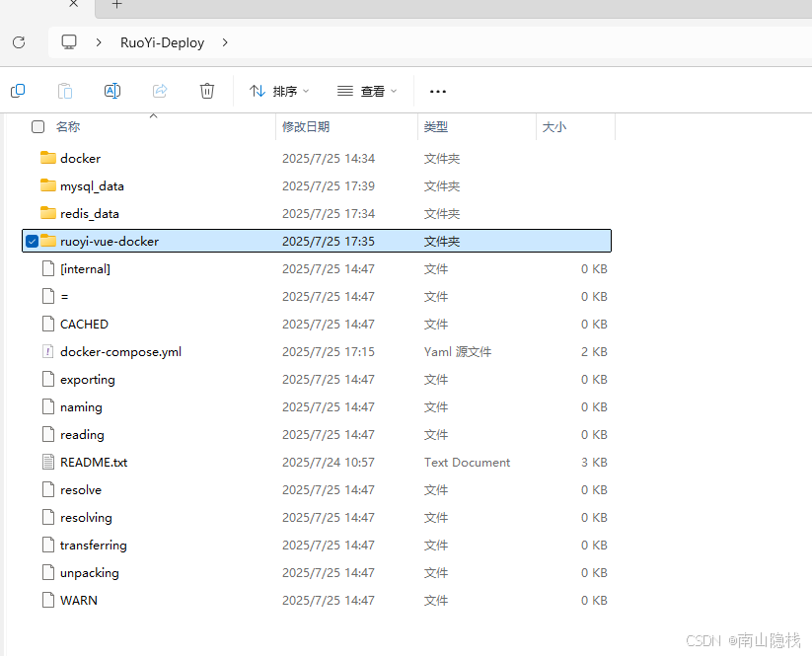
Task: Click the Paste icon in the toolbar
Action: tap(65, 90)
